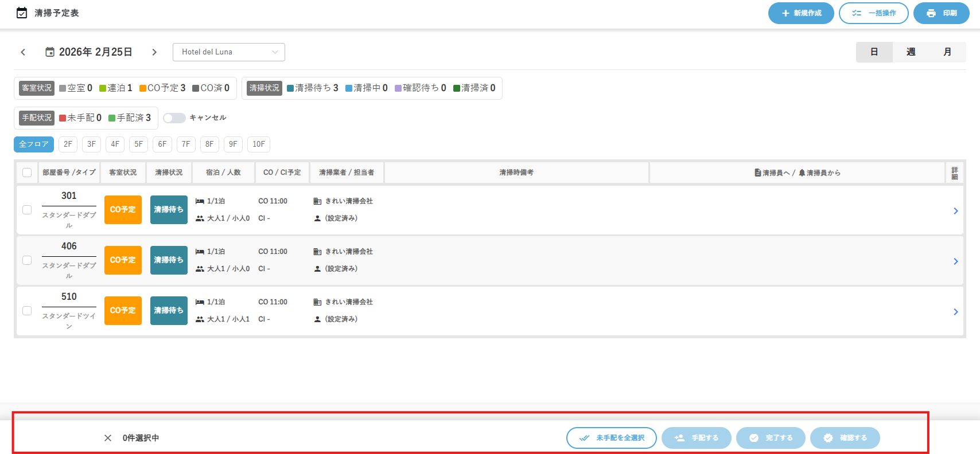Expand details arrow for room 406
The height and width of the screenshot is (454, 980).
tap(955, 261)
